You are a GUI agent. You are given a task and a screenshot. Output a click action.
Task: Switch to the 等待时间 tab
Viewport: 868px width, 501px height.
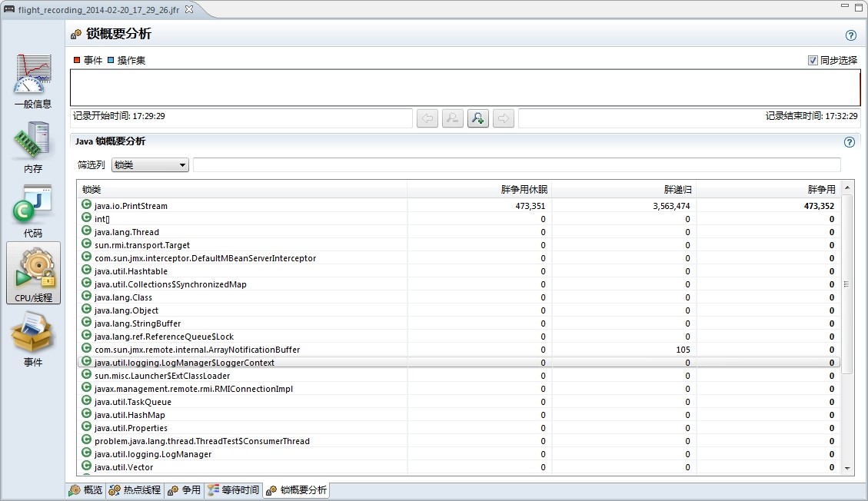[x=233, y=490]
